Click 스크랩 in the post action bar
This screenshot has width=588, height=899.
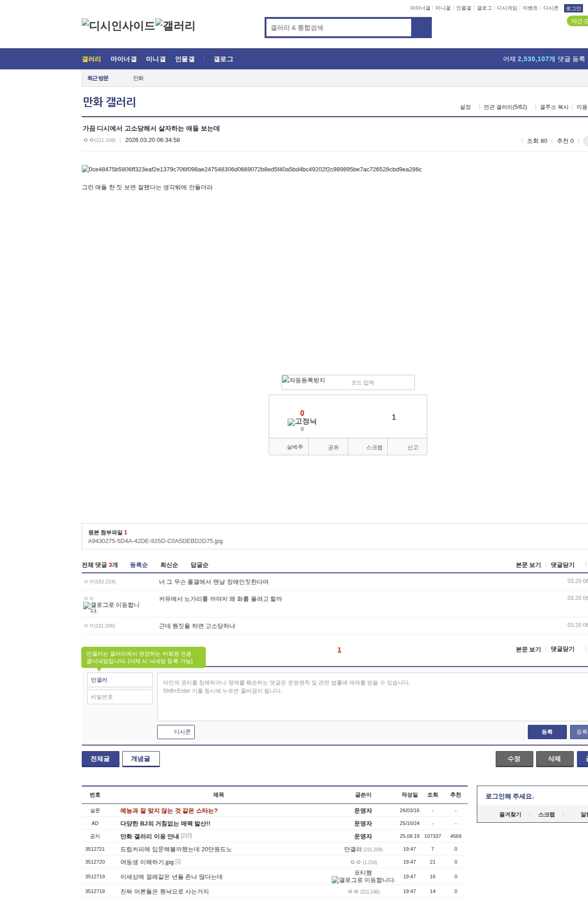pyautogui.click(x=368, y=447)
